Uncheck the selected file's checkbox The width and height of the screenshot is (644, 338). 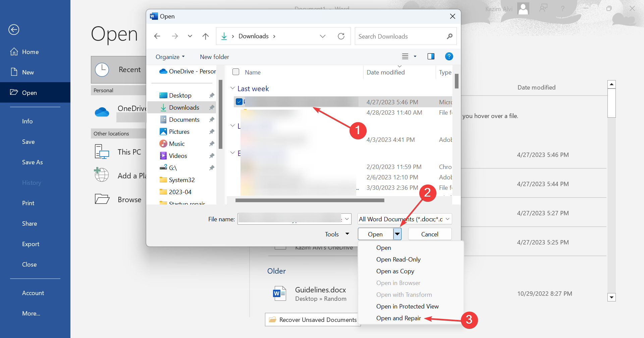[239, 102]
